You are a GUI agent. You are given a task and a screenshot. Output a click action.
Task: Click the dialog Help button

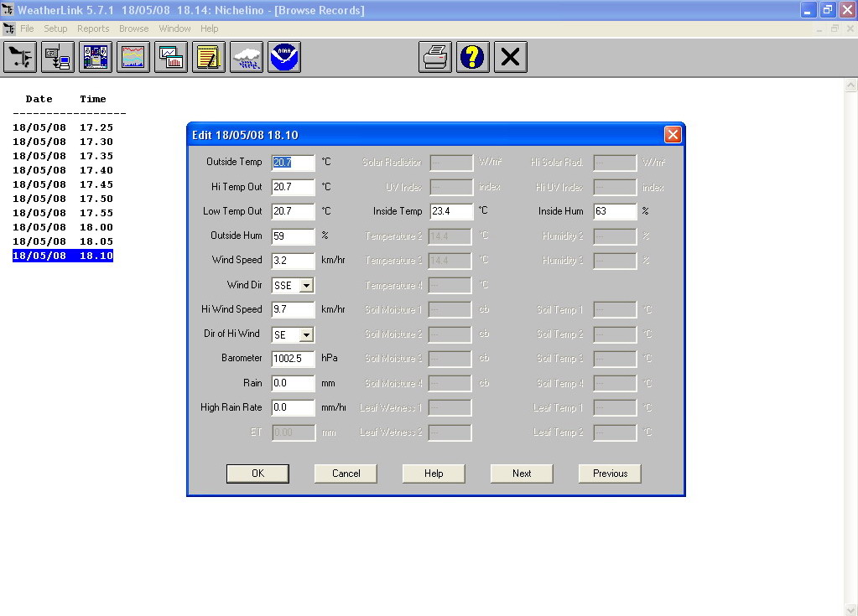pos(434,474)
